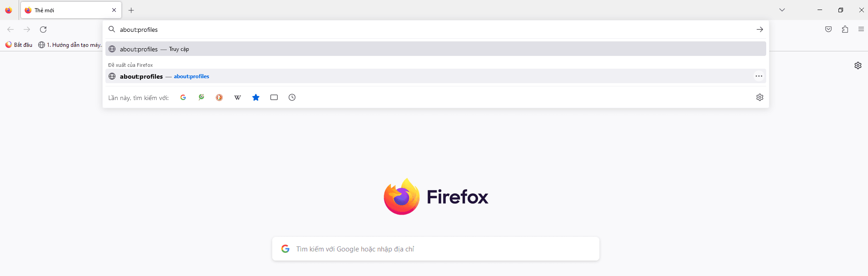Search this time with Google icon
This screenshot has width=868, height=276.
(x=183, y=97)
